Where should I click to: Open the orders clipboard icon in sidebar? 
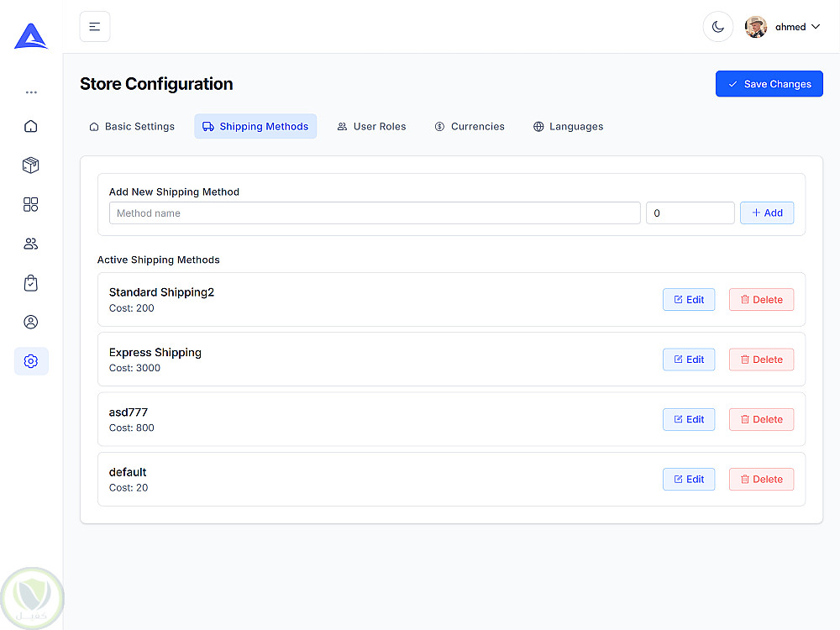pyautogui.click(x=31, y=283)
